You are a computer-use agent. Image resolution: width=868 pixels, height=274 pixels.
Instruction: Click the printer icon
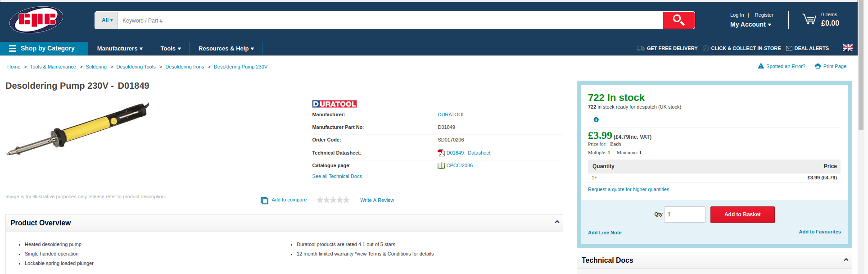pos(818,66)
